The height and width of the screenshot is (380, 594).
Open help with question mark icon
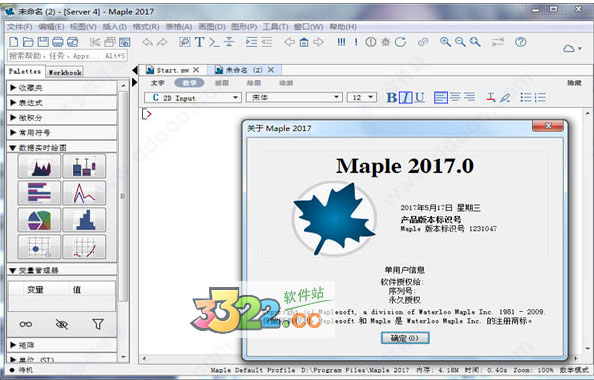[x=521, y=42]
